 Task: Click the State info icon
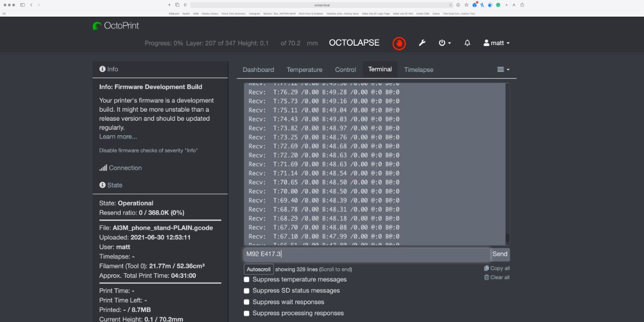[102, 185]
